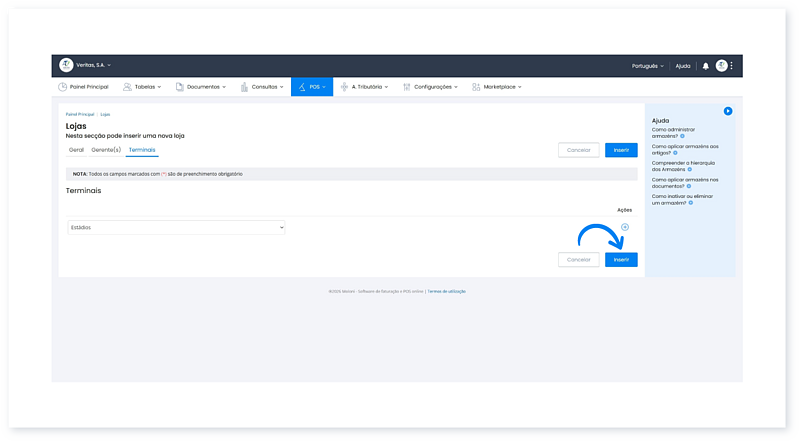The width and height of the screenshot is (800, 442).
Task: Expand the Estádios terminal dropdown
Action: pyautogui.click(x=176, y=227)
